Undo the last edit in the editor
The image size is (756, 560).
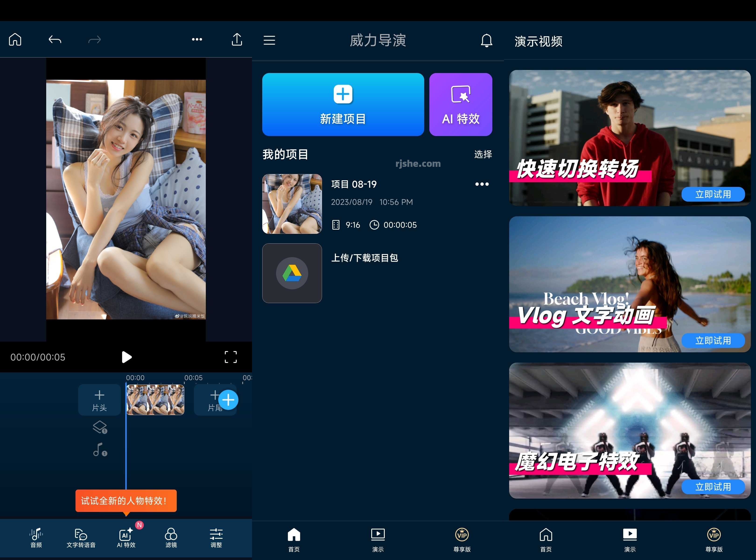tap(55, 39)
